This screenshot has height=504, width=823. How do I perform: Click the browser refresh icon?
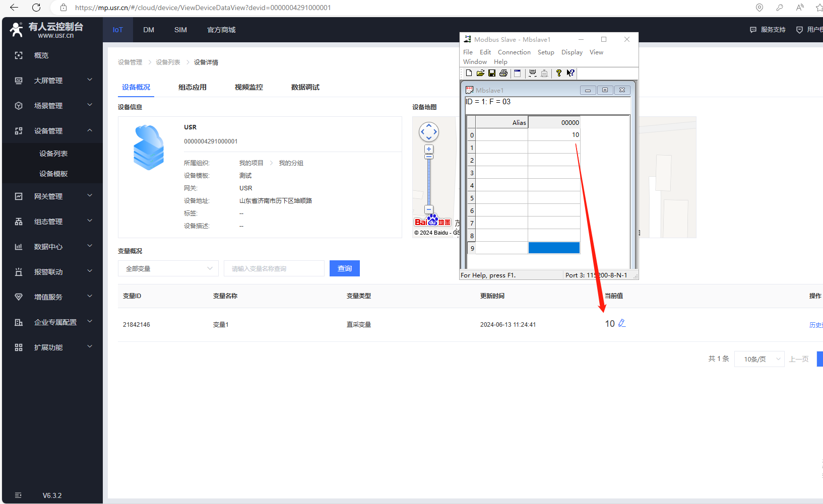click(36, 8)
